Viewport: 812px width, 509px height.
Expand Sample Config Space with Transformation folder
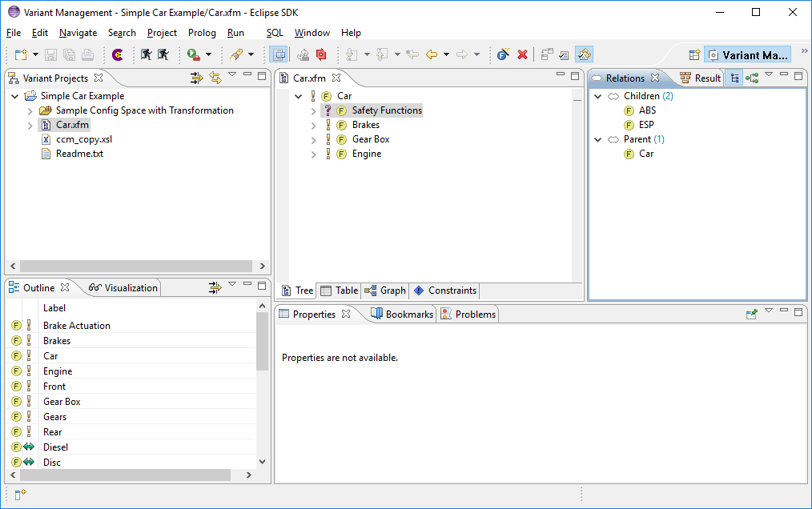click(30, 110)
